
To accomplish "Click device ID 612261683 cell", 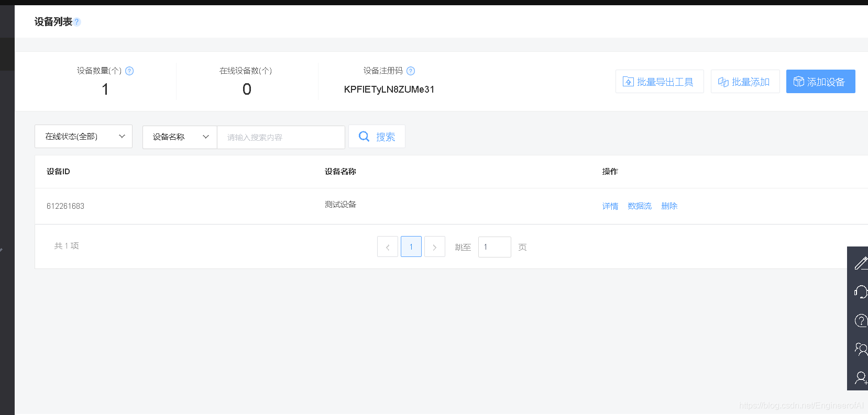I will [x=65, y=206].
